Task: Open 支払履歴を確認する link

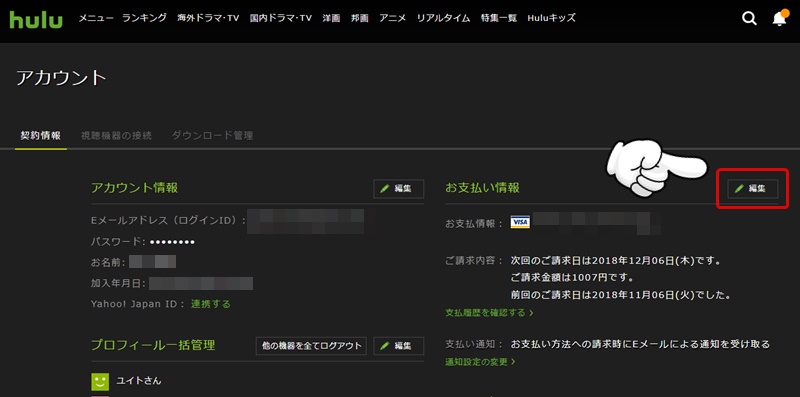Action: coord(489,312)
